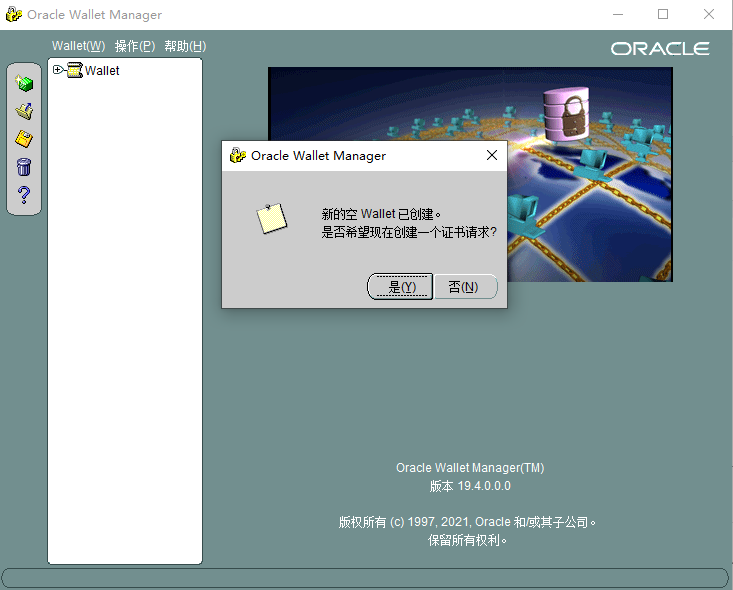Minimize the main Oracle Wallet Manager window
Image resolution: width=733 pixels, height=590 pixels.
[618, 14]
